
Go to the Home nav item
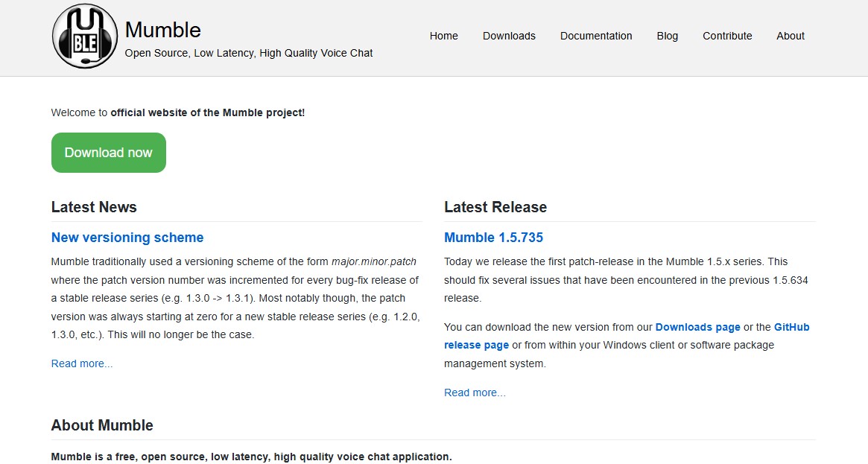[x=443, y=36]
